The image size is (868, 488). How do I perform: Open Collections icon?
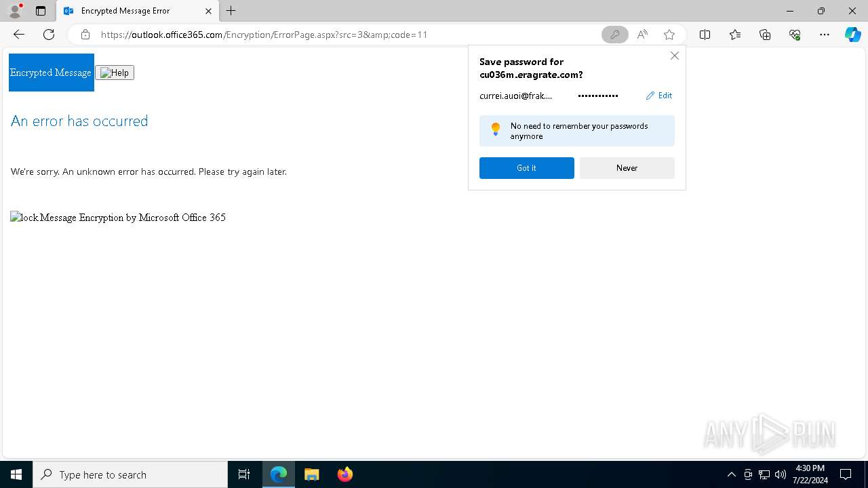[765, 35]
